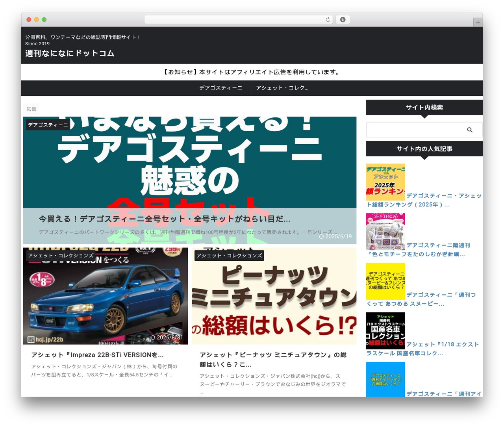The image size is (504, 427).
Task: Open article 今買える！デアゴスティーニ全号セット
Action: point(165,219)
